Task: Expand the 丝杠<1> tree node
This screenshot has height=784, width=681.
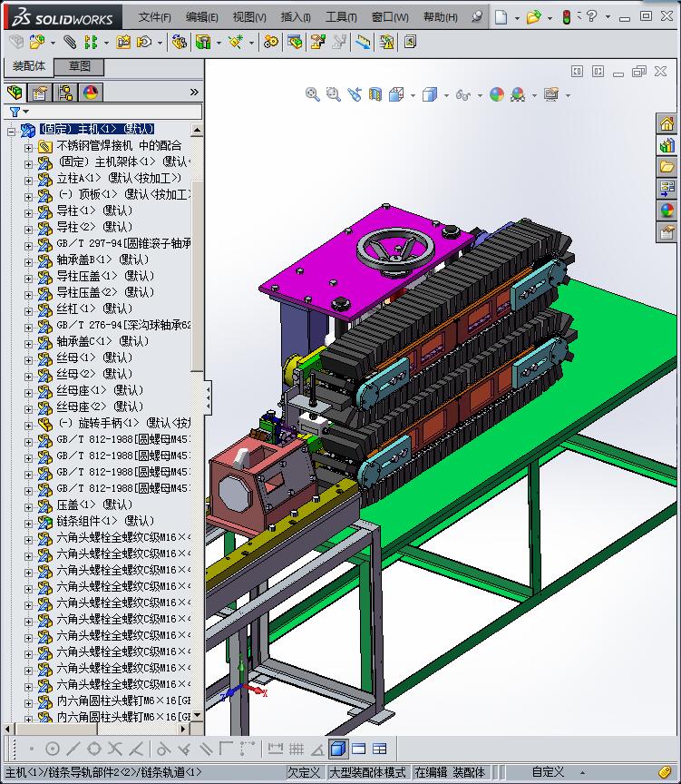Action: (x=28, y=311)
